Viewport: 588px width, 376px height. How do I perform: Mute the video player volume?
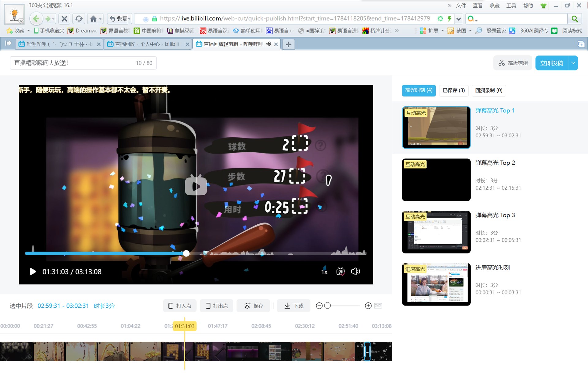[356, 272]
